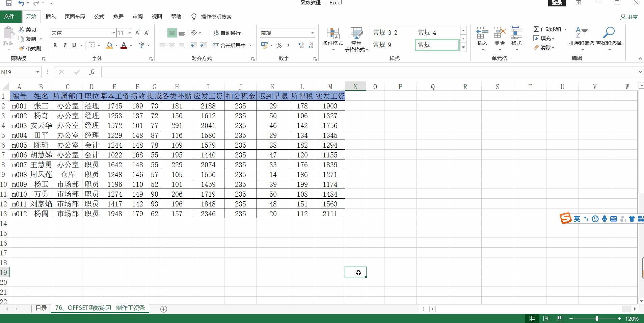Click the 共享 (Share) button

coord(629,17)
